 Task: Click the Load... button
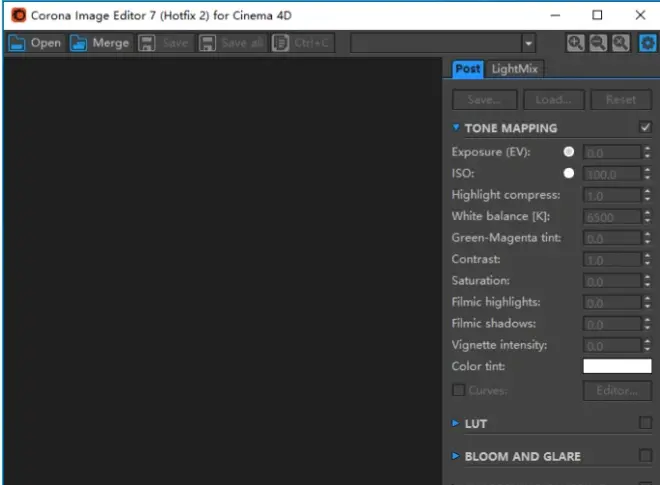point(553,100)
